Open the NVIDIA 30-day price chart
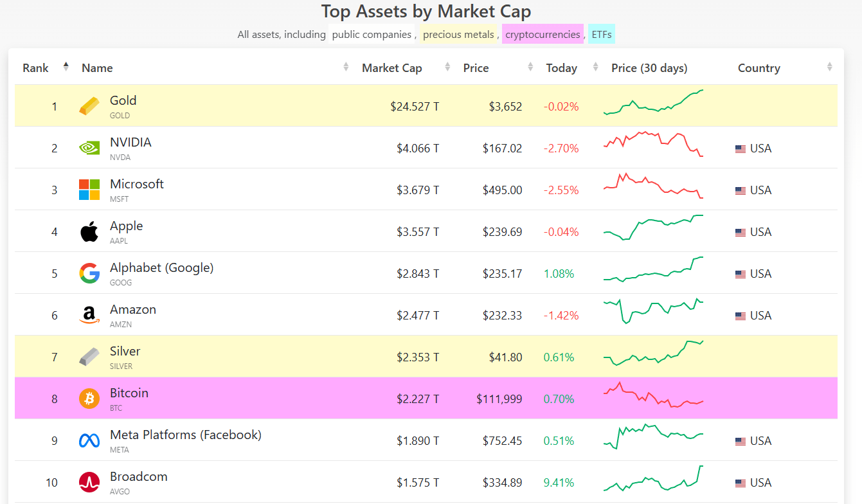862x504 pixels. point(653,145)
